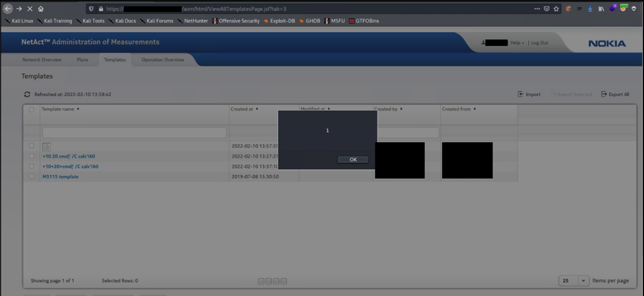The image size is (644, 296).
Task: Open the Offensive Security bookmark
Action: [x=236, y=21]
